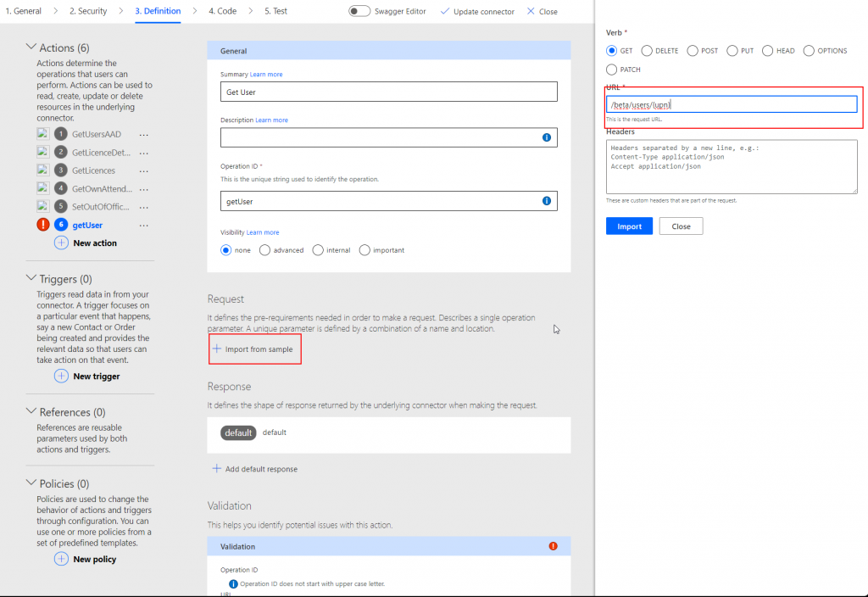Click into the Summary field 'Get User'

tap(388, 92)
